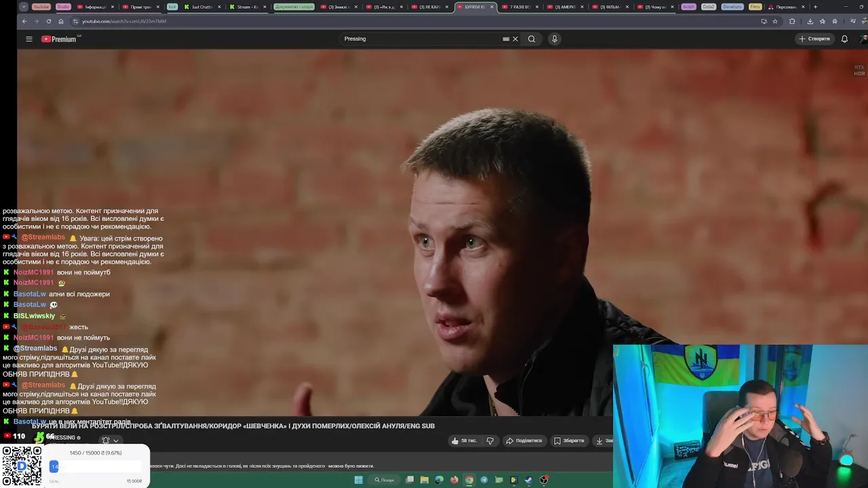Collapse the documentary history tab group label

[294, 7]
